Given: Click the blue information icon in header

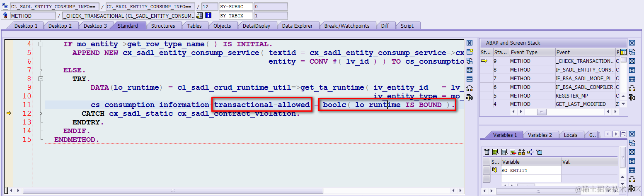Looking at the screenshot, I should [x=208, y=16].
